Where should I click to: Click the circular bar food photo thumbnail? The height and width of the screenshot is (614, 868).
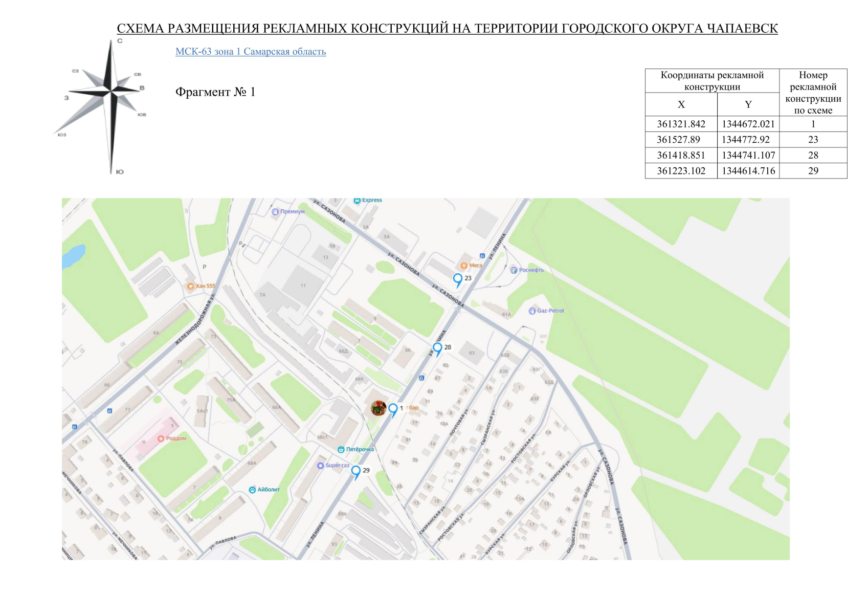pos(378,408)
